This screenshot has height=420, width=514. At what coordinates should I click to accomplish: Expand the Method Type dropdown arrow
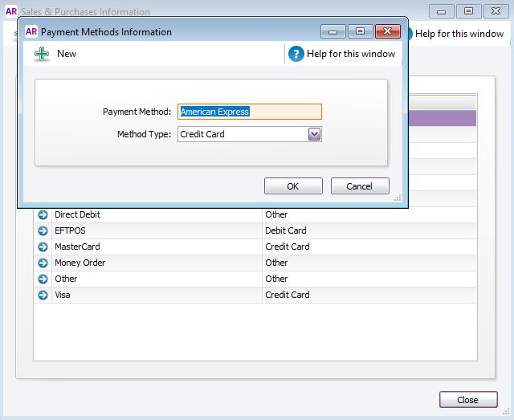[314, 134]
